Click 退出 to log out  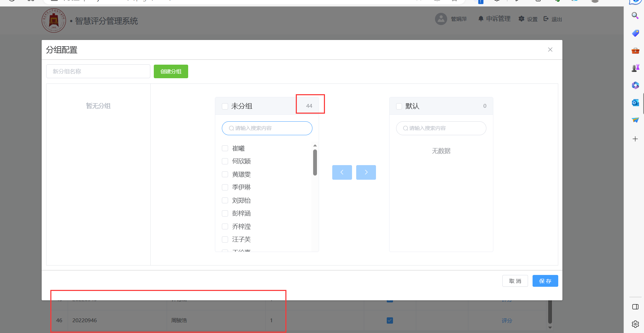click(553, 19)
